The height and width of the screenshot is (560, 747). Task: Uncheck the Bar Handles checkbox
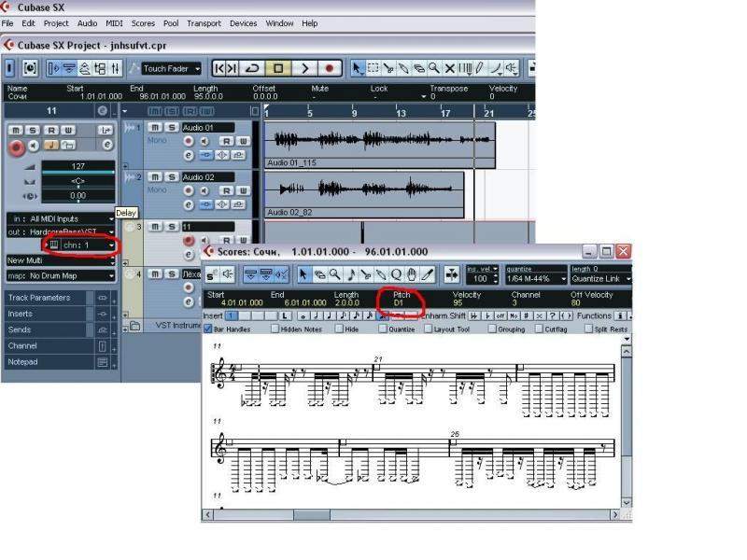point(207,329)
